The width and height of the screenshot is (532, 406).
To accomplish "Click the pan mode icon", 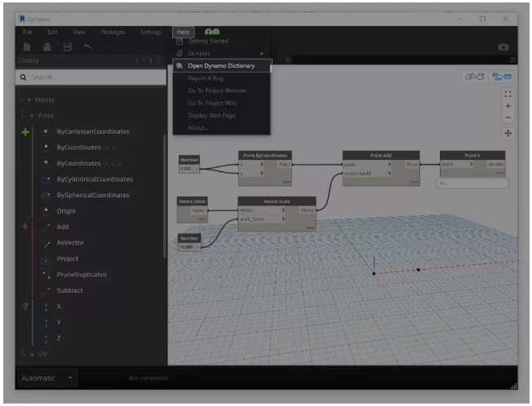I will click(508, 133).
